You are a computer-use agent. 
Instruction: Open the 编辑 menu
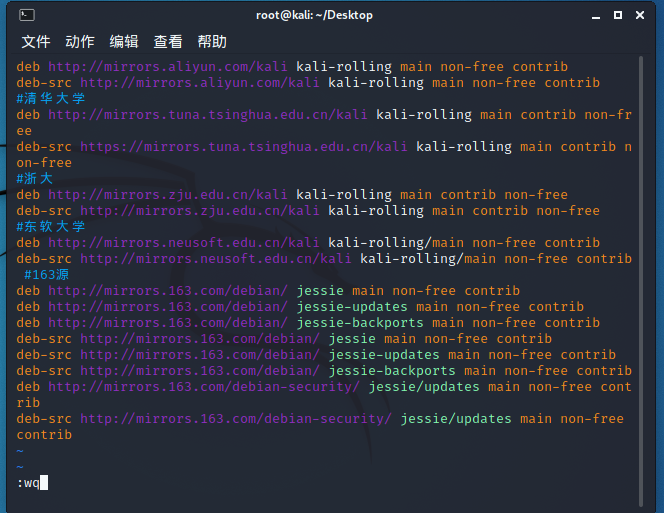(124, 42)
